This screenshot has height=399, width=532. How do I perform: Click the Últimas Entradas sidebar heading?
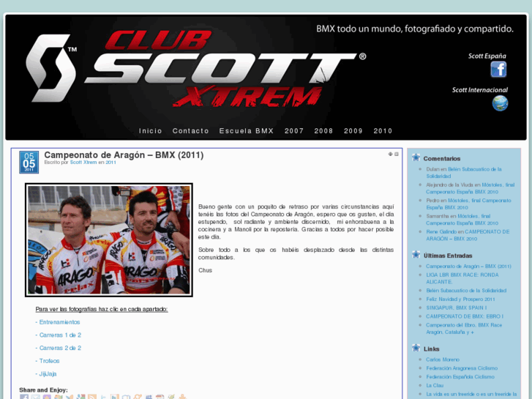pos(448,256)
